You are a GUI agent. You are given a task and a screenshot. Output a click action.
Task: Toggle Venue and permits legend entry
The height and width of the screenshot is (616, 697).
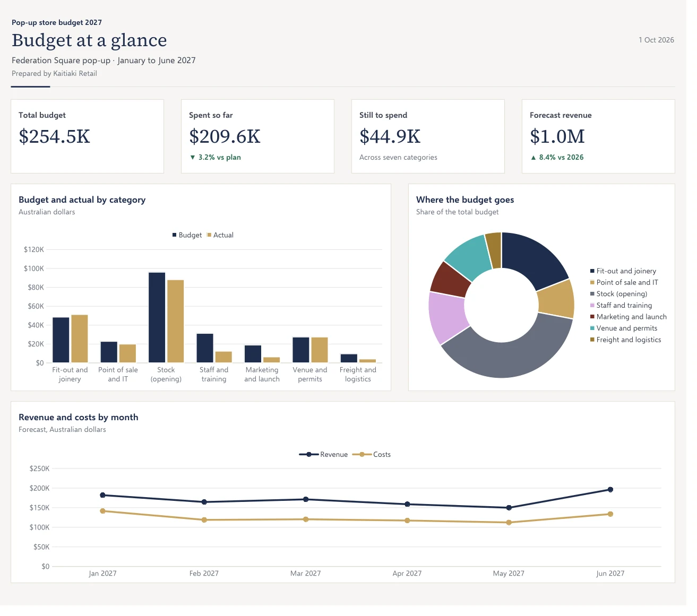click(624, 328)
